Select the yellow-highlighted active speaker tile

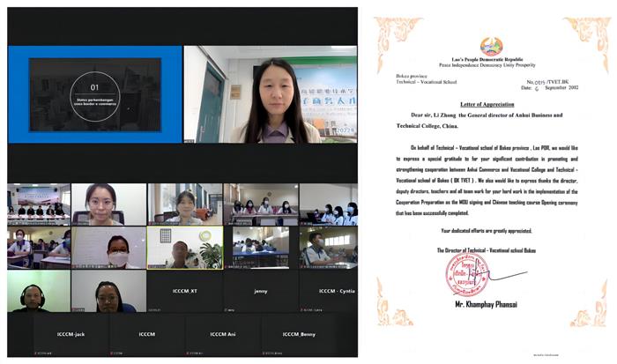click(184, 248)
